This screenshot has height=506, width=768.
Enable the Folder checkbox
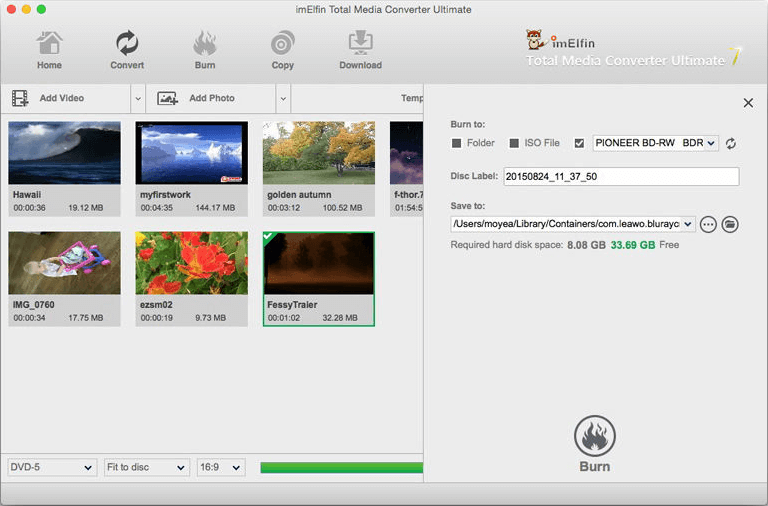[x=457, y=144]
